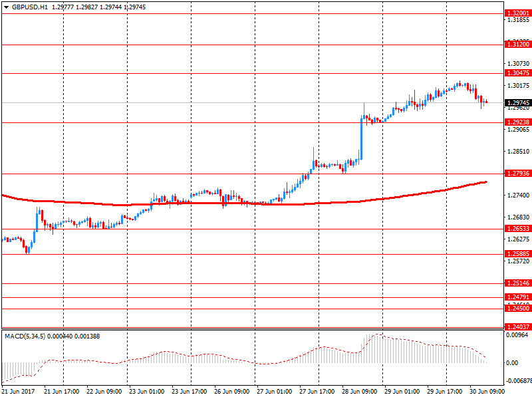This screenshot has height=399, width=532.
Task: Click the 30 Jun 09:00 time axis label
Action: click(487, 392)
